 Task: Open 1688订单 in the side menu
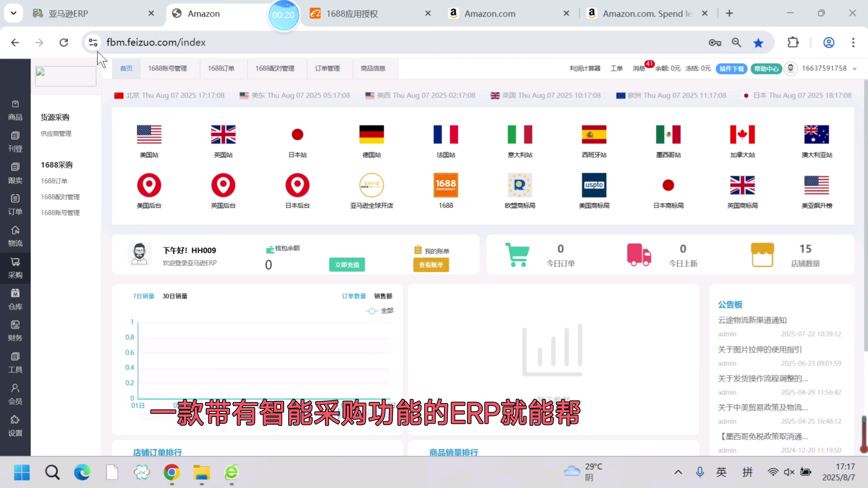pos(54,181)
